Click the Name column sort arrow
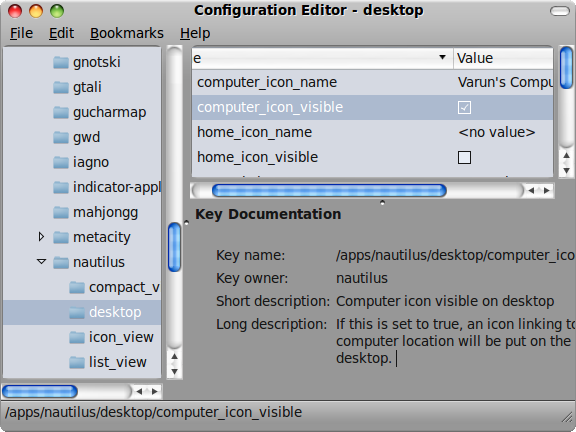Screen dimensions: 576x432 442,57
